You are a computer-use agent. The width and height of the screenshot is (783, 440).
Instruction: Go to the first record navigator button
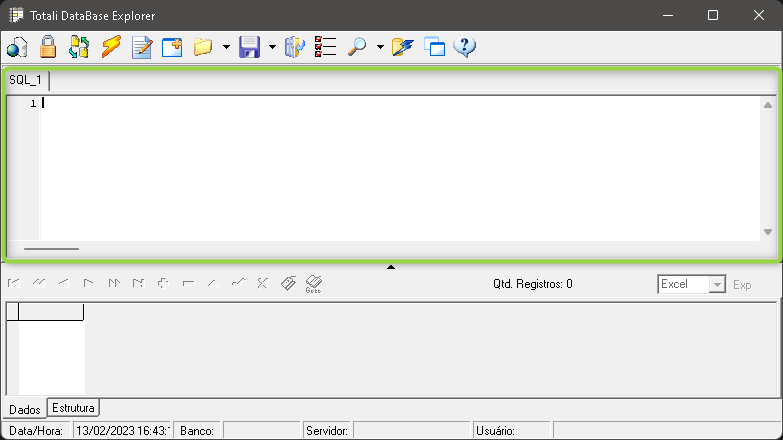(14, 283)
